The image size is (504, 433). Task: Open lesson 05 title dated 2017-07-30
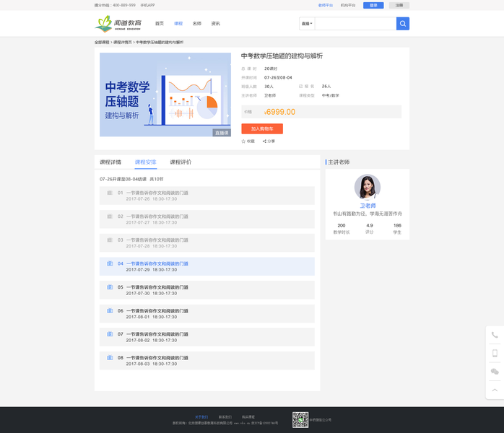coord(157,287)
